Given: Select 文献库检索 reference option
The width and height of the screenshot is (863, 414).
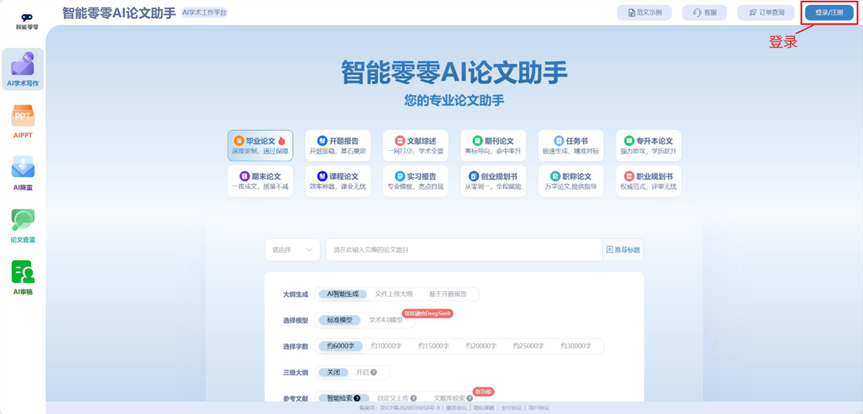Looking at the screenshot, I should click(450, 398).
